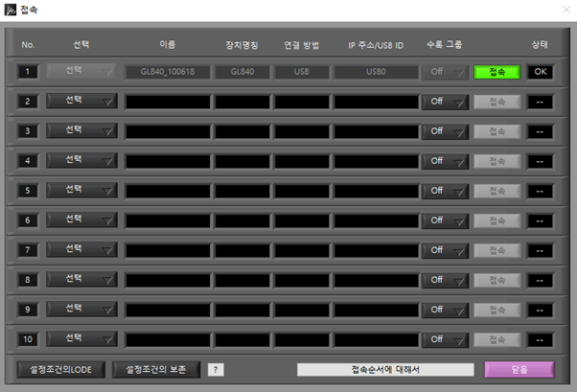Expand row 5 수록 그룹 Off dropdown
The height and width of the screenshot is (392, 577).
pyautogui.click(x=445, y=192)
